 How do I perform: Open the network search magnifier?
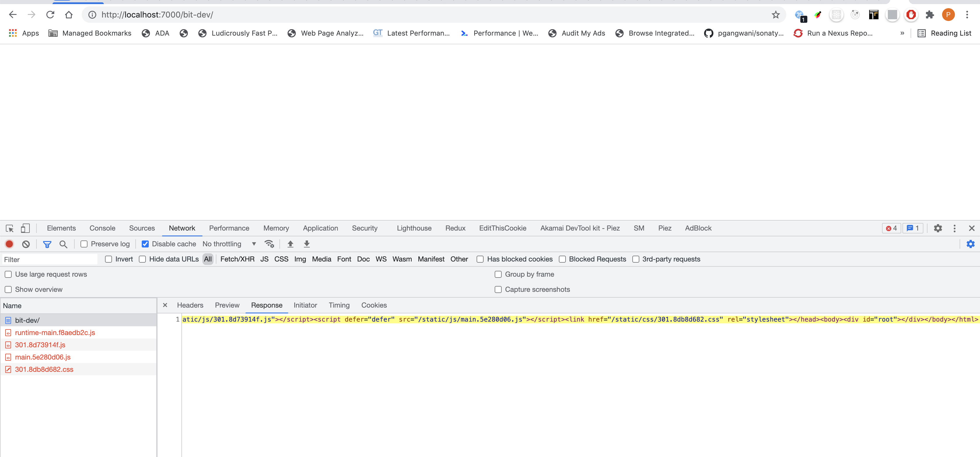pyautogui.click(x=64, y=244)
